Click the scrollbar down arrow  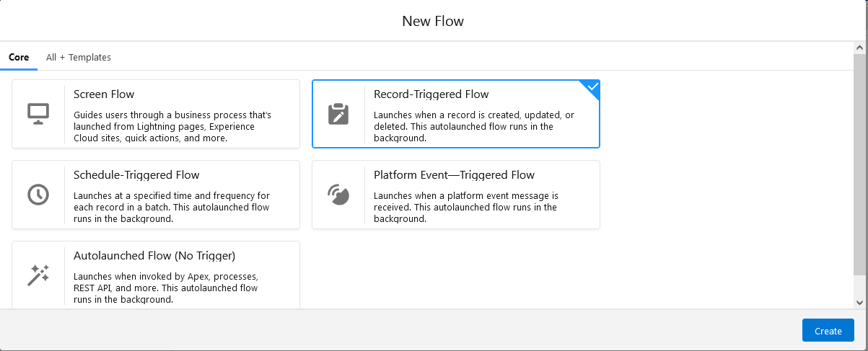[x=859, y=303]
